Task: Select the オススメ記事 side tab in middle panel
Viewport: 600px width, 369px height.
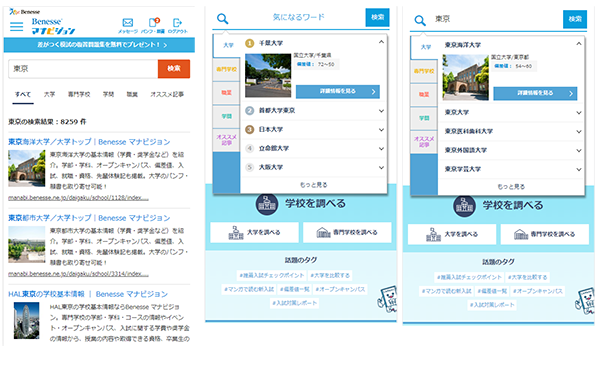Action: 227,140
